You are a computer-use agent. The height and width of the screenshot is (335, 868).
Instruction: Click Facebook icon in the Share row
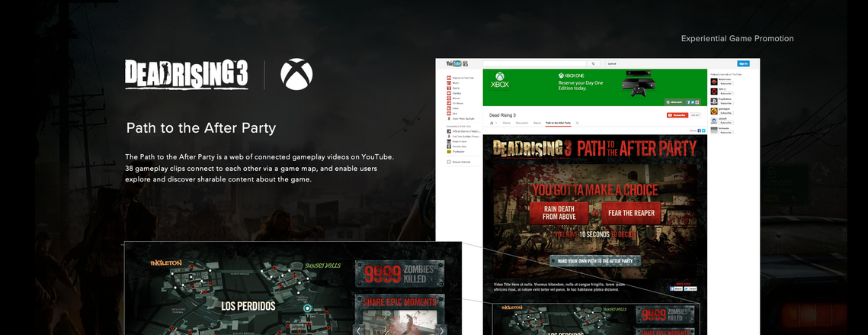pyautogui.click(x=699, y=130)
